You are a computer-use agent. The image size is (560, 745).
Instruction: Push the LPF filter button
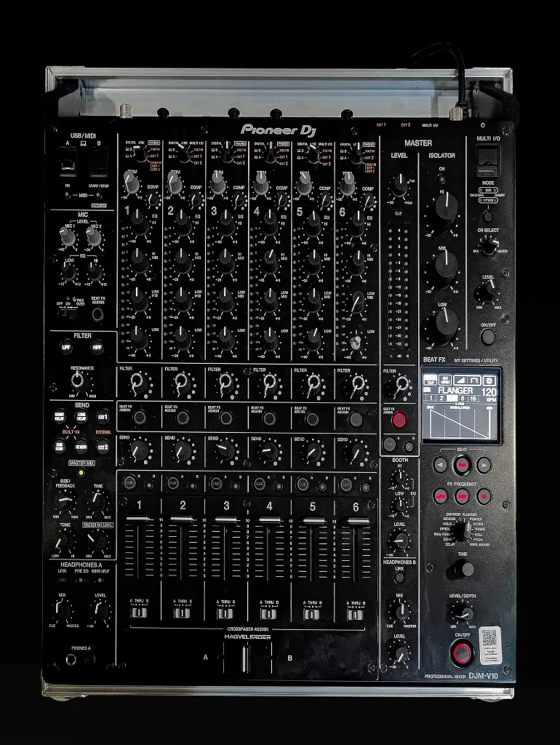pos(66,347)
